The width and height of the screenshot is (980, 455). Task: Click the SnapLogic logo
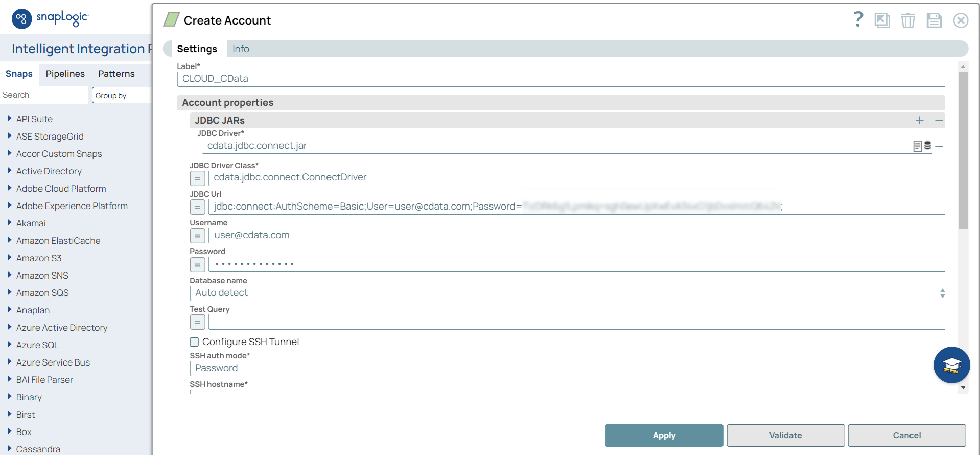[50, 18]
